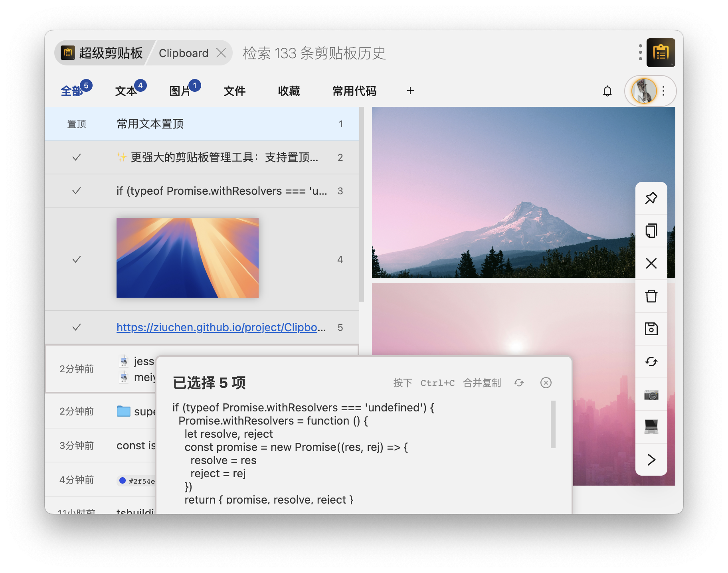728x573 pixels.
Task: Click the clipboard list scrollbar
Action: click(x=361, y=204)
